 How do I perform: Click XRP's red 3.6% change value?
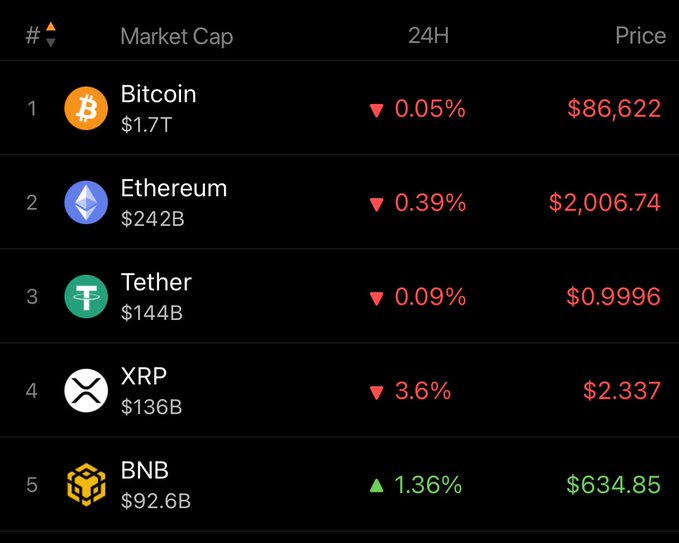[423, 390]
